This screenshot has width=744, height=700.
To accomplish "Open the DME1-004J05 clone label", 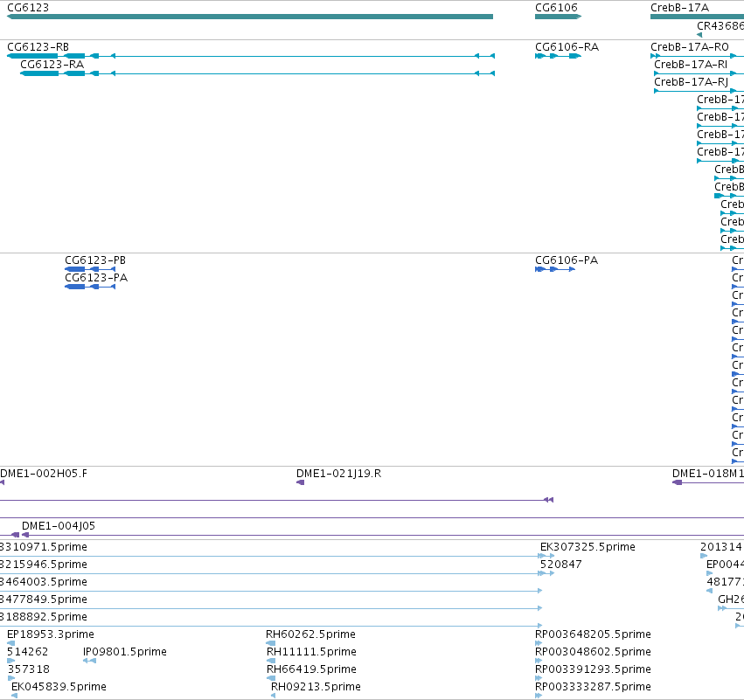I will pos(59,526).
